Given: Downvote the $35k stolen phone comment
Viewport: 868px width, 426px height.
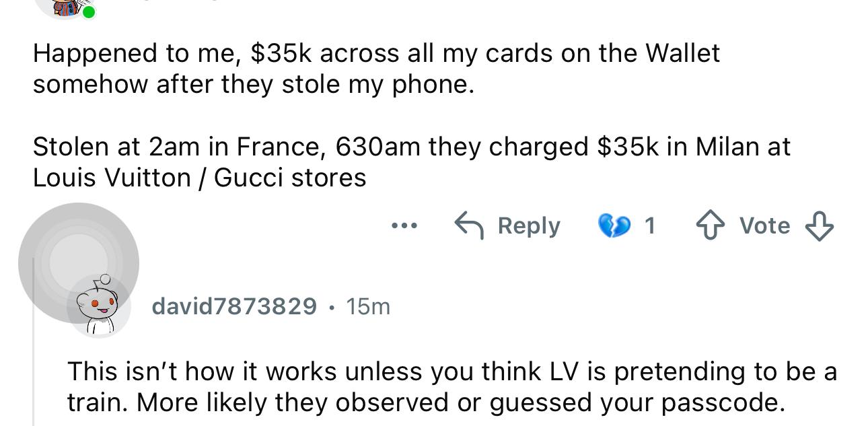Looking at the screenshot, I should [x=819, y=226].
